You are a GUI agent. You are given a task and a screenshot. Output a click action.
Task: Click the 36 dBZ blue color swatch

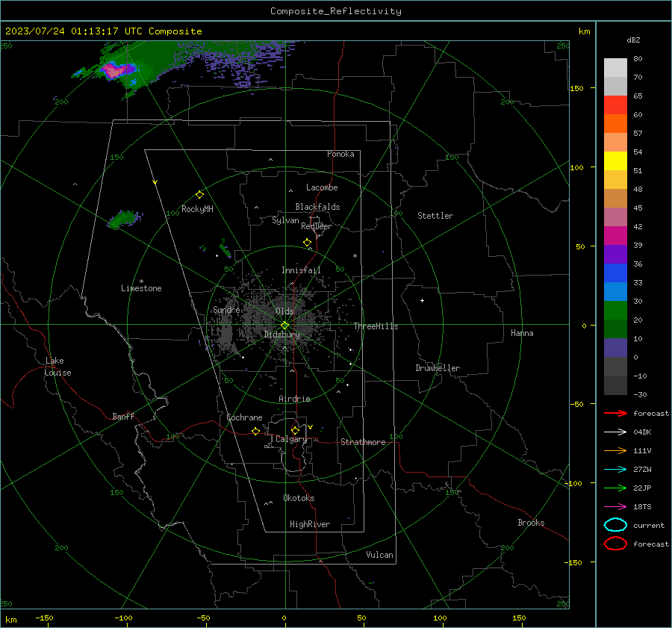click(615, 273)
